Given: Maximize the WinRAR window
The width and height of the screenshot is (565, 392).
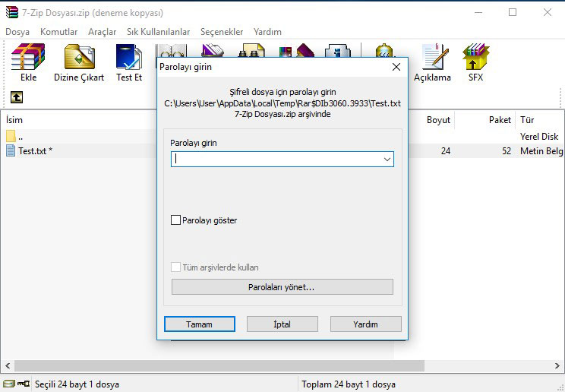Looking at the screenshot, I should click(513, 12).
